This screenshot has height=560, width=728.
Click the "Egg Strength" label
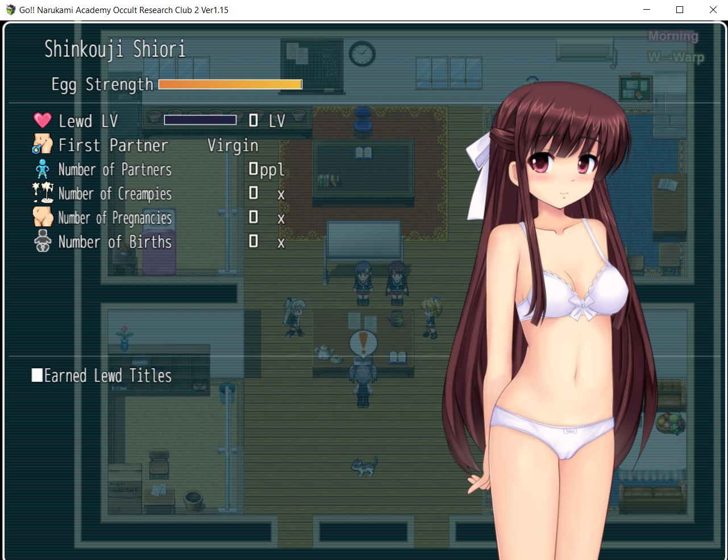coord(102,84)
